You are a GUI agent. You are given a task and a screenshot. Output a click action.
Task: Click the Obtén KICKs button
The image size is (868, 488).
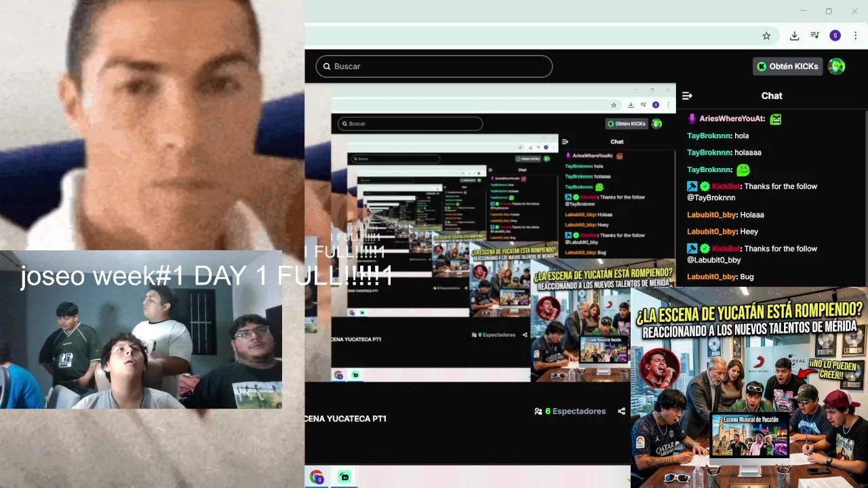788,66
